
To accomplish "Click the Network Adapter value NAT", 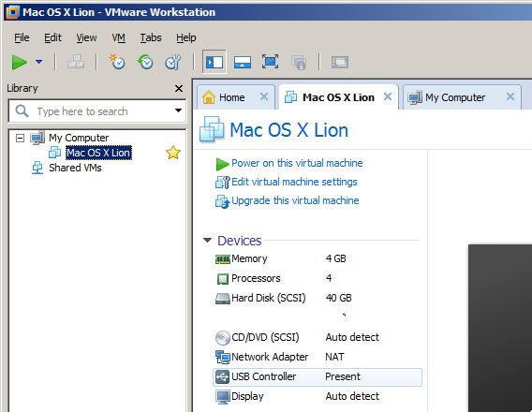I will click(334, 357).
